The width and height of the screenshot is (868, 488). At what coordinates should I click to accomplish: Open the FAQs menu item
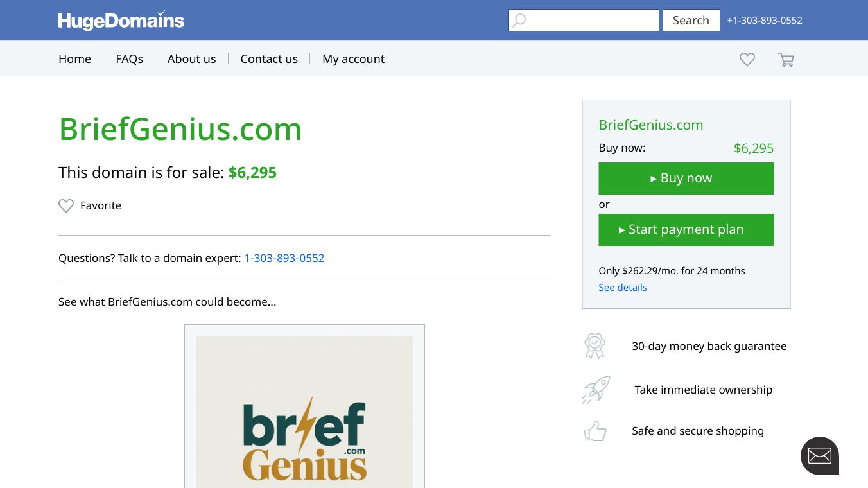click(x=129, y=59)
